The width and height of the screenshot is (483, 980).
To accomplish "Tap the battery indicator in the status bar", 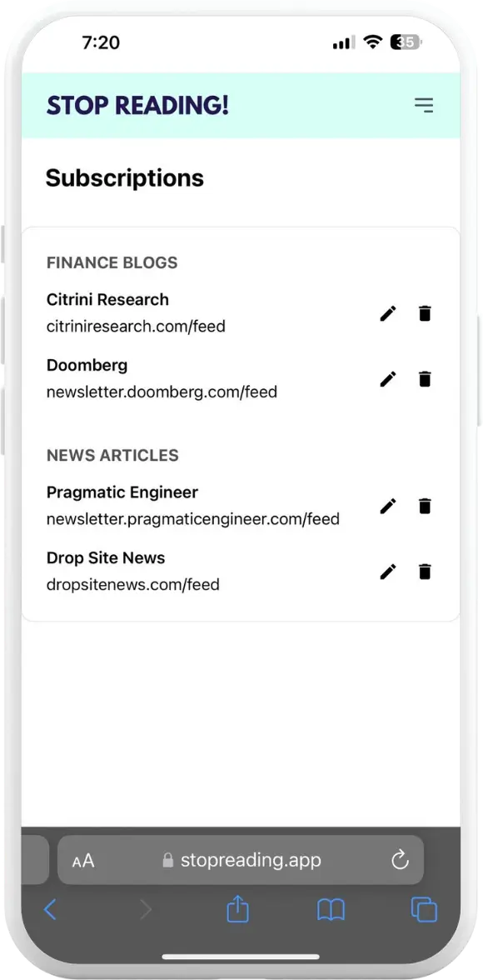I will 405,42.
